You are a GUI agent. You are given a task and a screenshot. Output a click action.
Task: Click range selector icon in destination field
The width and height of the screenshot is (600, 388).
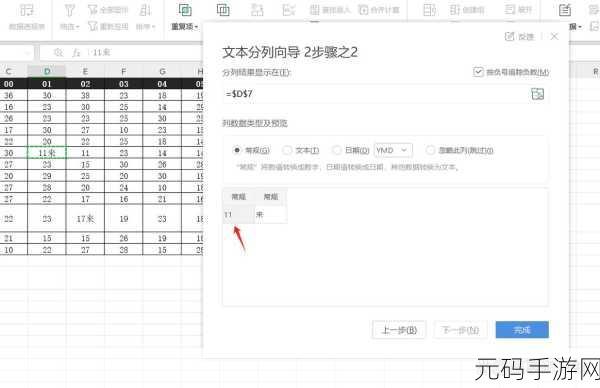click(538, 94)
